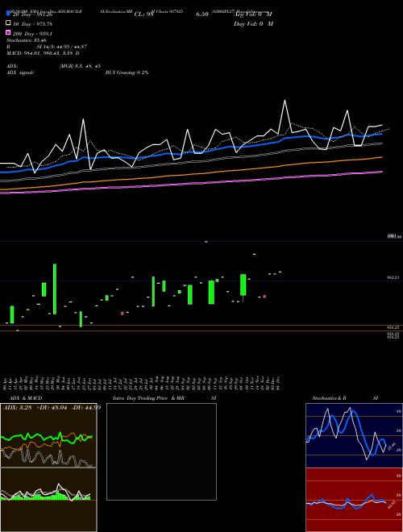The height and width of the screenshot is (532, 403).
Task: Open the empty intraday price panel
Action: point(161,451)
